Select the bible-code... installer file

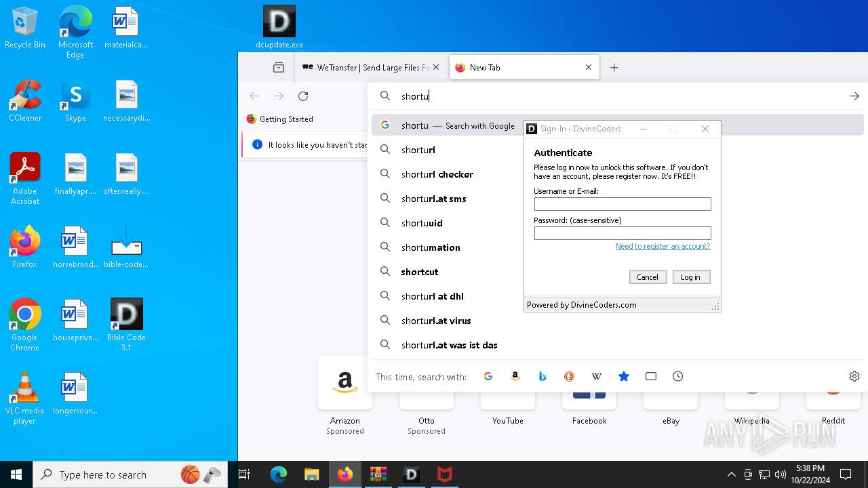[126, 248]
